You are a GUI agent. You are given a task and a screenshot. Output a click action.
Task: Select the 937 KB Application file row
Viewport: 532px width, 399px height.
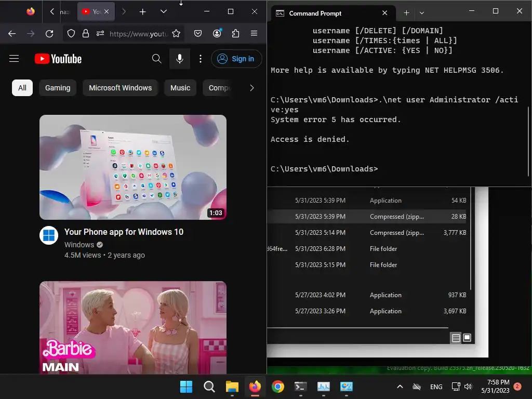click(366, 295)
